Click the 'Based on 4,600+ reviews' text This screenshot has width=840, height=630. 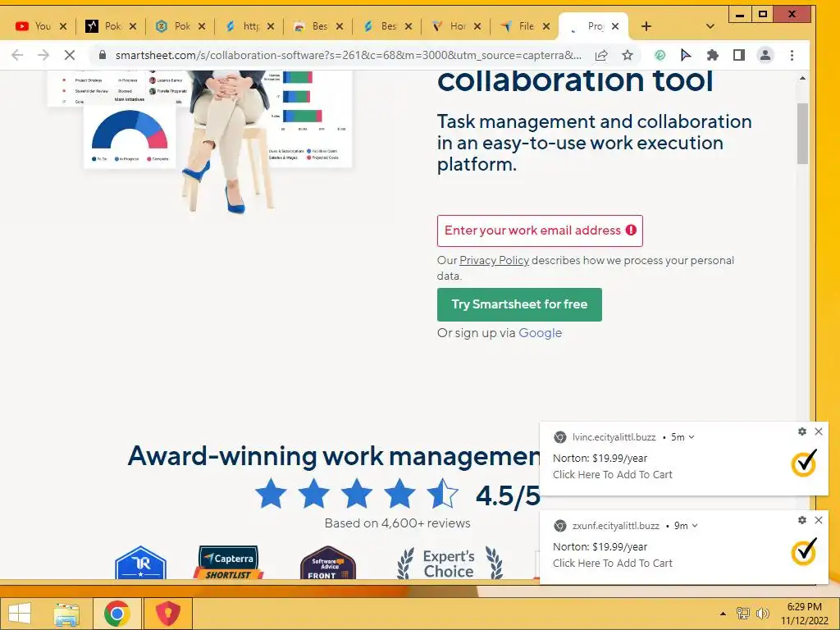398,523
